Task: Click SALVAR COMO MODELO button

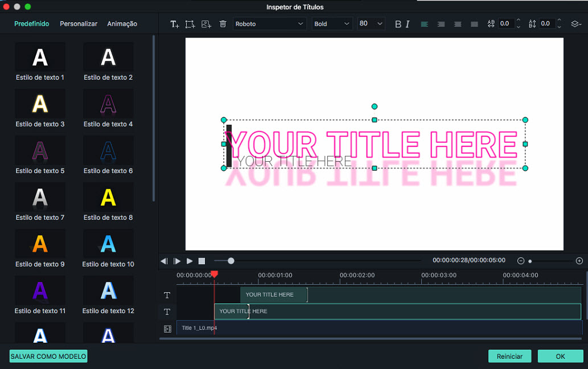Action: click(48, 356)
